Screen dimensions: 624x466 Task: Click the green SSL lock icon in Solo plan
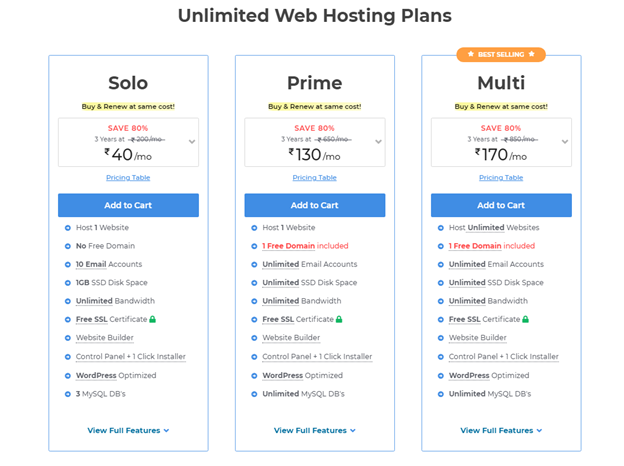152,319
